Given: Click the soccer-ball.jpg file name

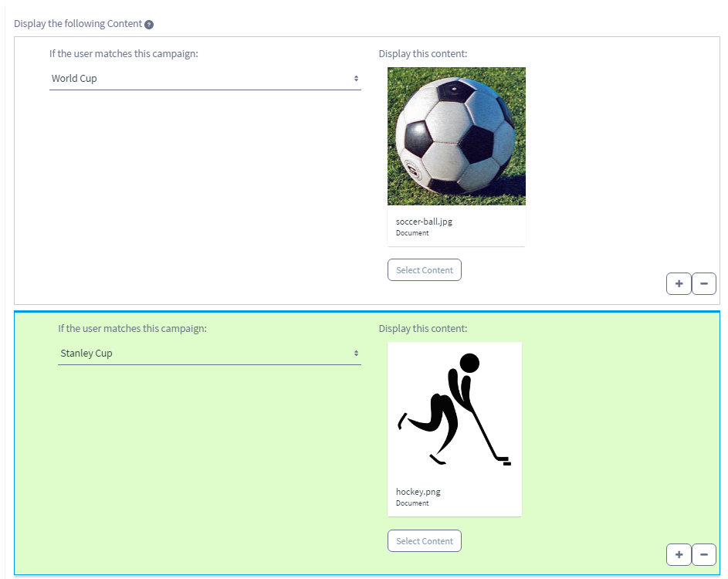Looking at the screenshot, I should point(424,222).
